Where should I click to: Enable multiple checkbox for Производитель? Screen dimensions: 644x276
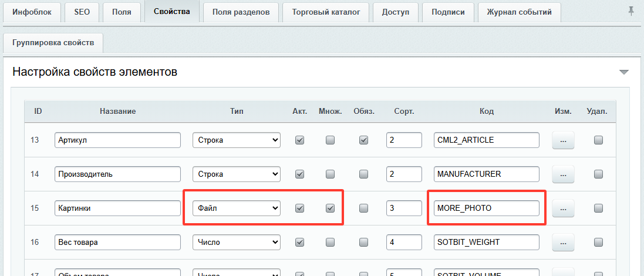click(330, 174)
